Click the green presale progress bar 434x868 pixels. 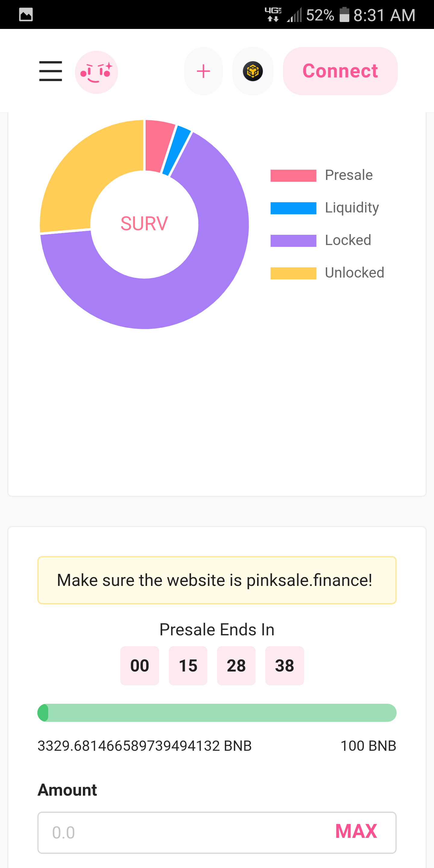(x=217, y=713)
